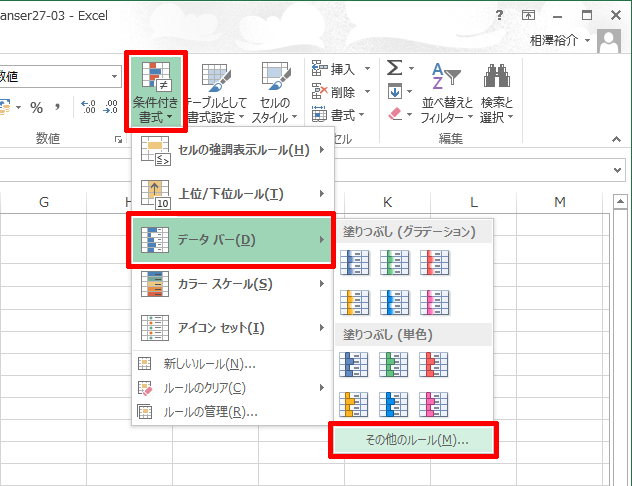Select column M header

click(560, 201)
